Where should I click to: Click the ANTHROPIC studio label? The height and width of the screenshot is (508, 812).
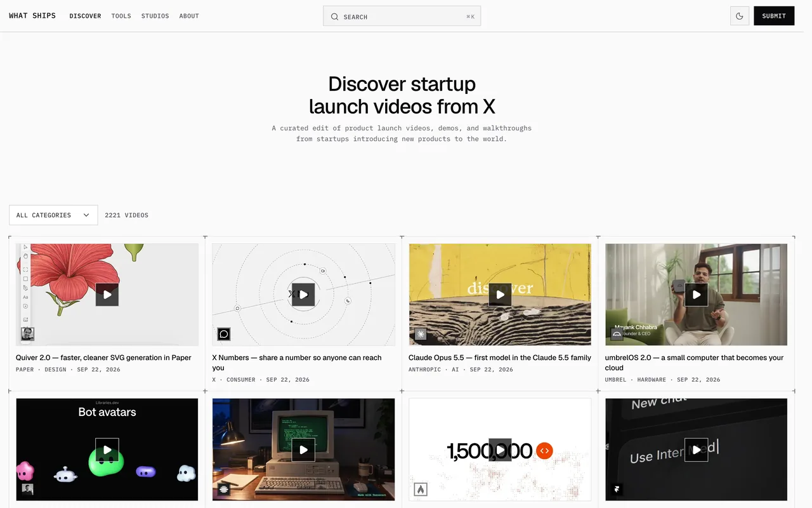tap(424, 370)
